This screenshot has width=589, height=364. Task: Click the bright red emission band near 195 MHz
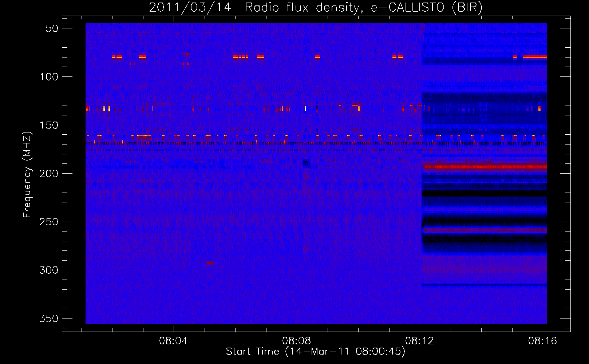tap(485, 167)
